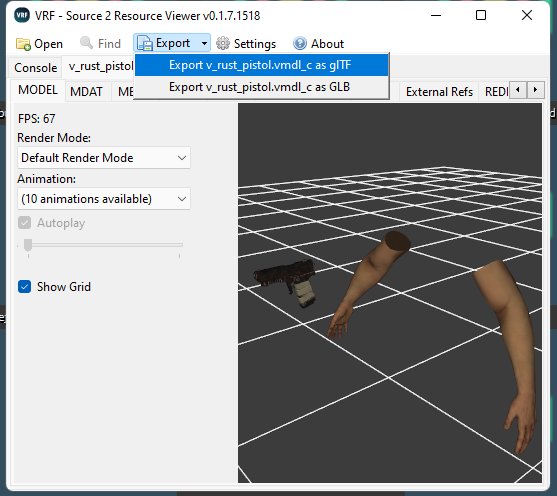This screenshot has height=496, width=557.
Task: Open the Render Mode dropdown
Action: 104,158
